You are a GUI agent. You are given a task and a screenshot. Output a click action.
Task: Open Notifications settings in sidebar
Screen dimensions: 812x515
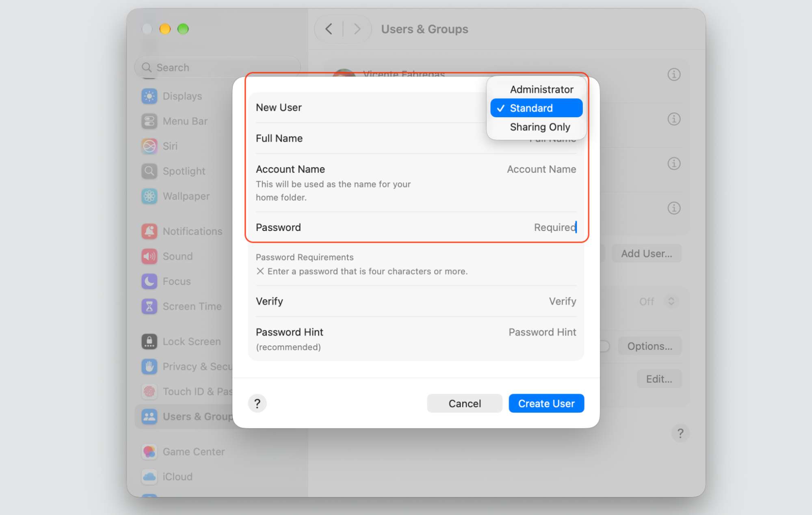pos(183,231)
